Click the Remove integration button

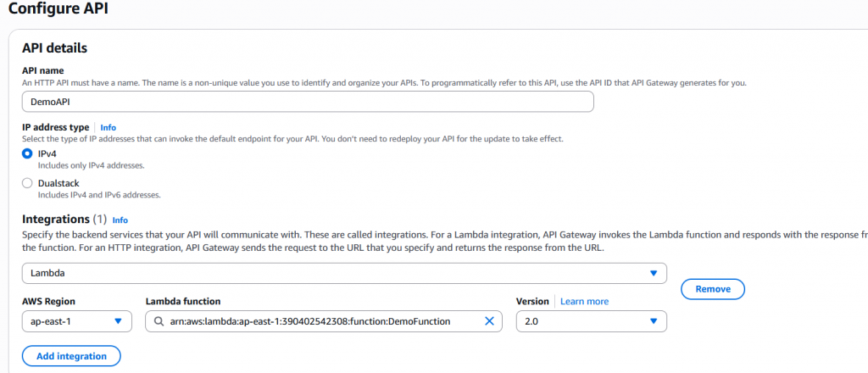[712, 289]
